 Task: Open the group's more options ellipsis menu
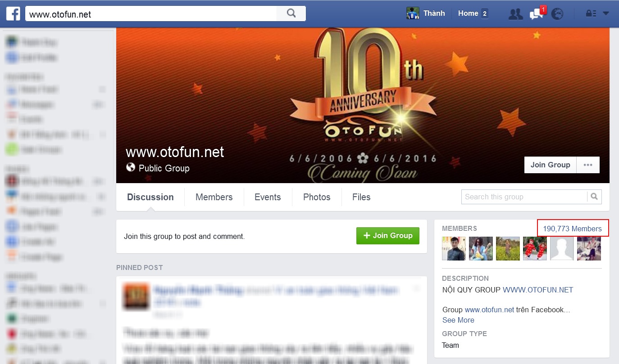[588, 165]
